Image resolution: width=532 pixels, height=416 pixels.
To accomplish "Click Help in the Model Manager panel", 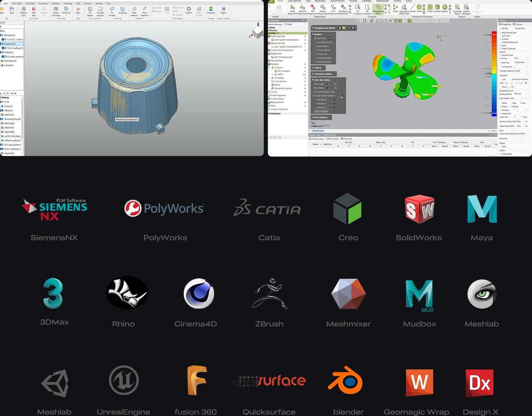I will coord(289,24).
